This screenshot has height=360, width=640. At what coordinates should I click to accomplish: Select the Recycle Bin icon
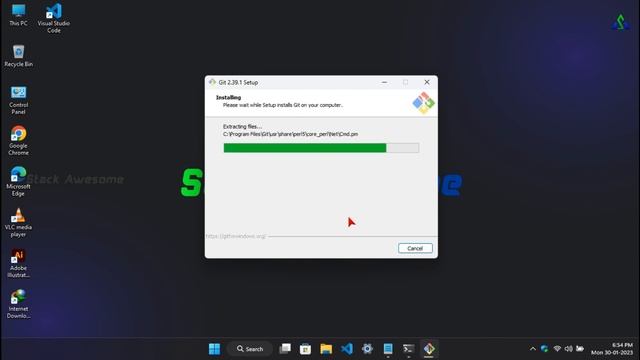(18, 56)
